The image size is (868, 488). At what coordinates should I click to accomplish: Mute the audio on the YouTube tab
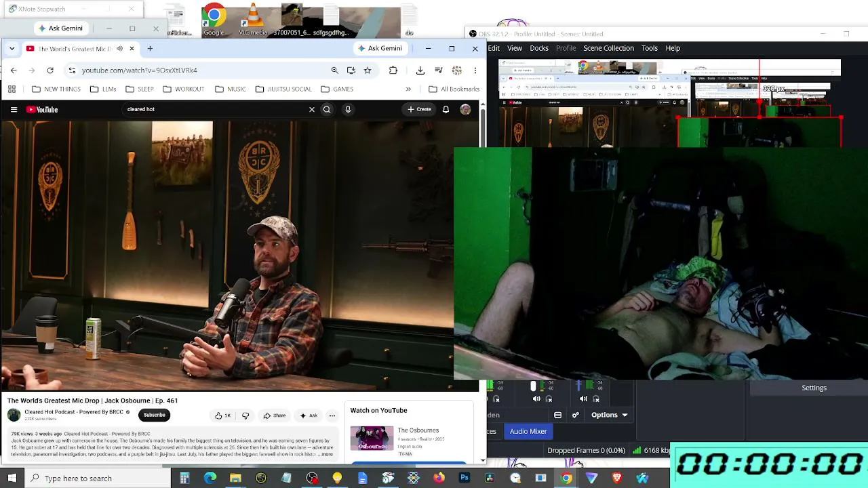(119, 49)
